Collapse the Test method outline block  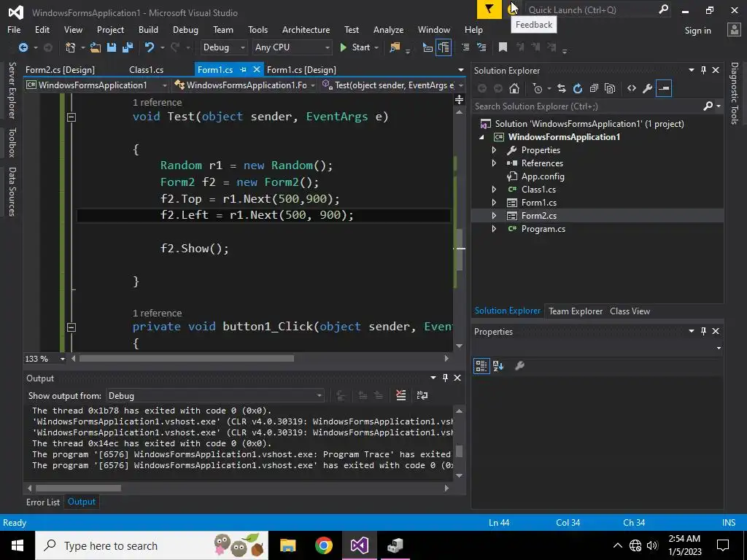point(71,117)
